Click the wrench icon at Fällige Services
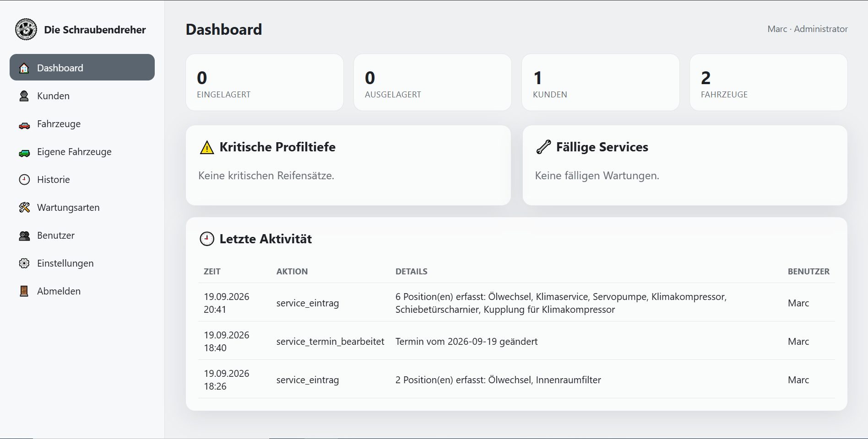 [x=543, y=147]
